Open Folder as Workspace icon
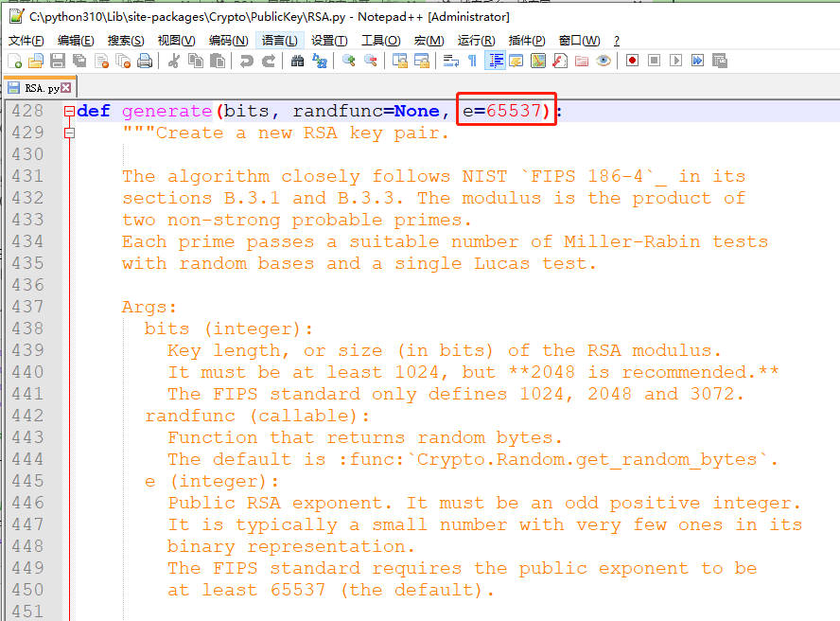 point(582,62)
